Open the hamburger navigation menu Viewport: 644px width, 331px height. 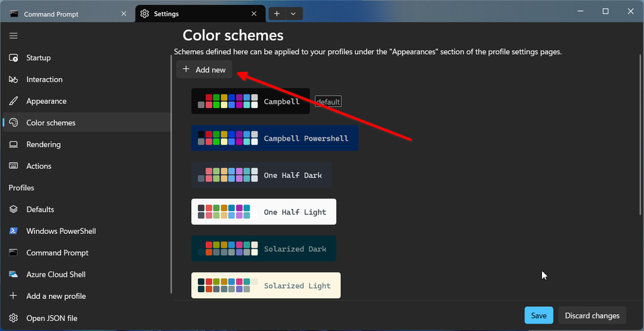click(13, 36)
